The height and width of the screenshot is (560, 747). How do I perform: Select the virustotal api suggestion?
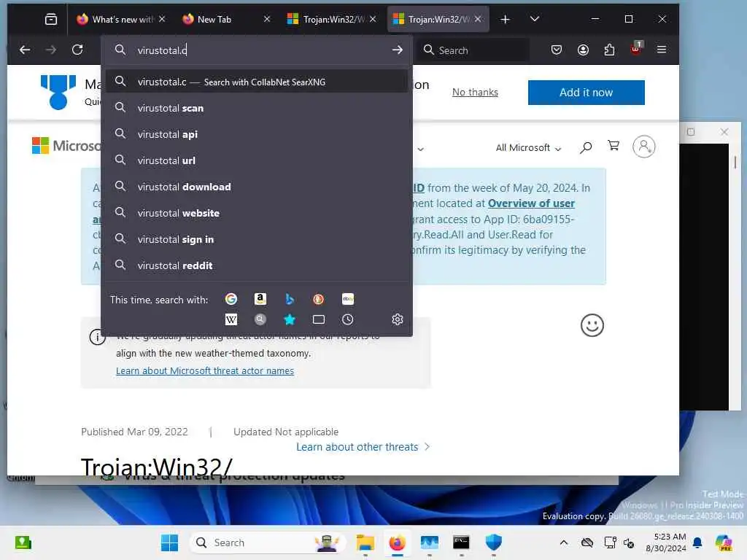[x=258, y=134]
